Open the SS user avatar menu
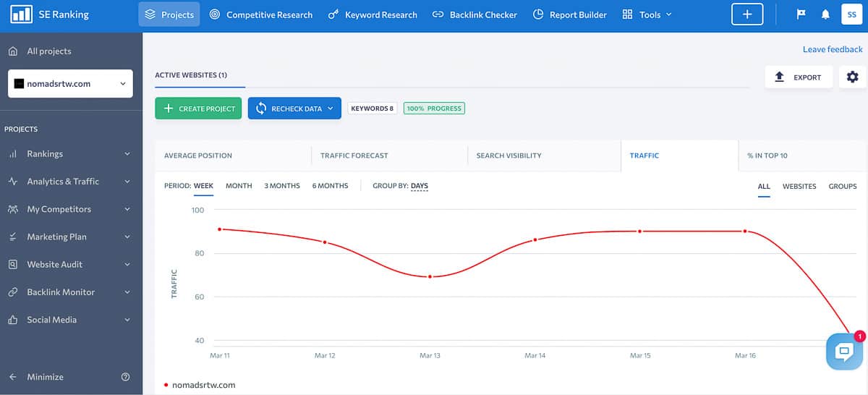 click(852, 14)
